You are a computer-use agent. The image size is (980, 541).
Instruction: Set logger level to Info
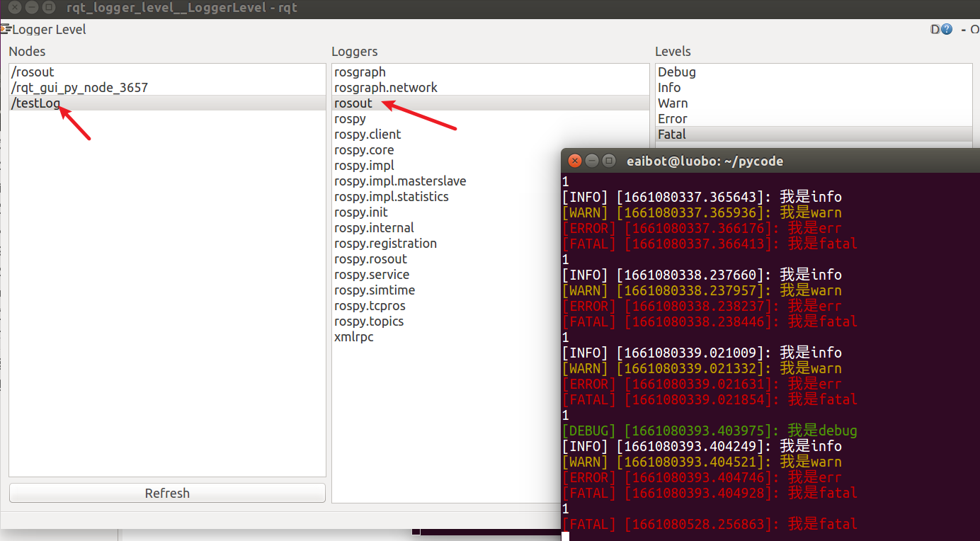814,88
